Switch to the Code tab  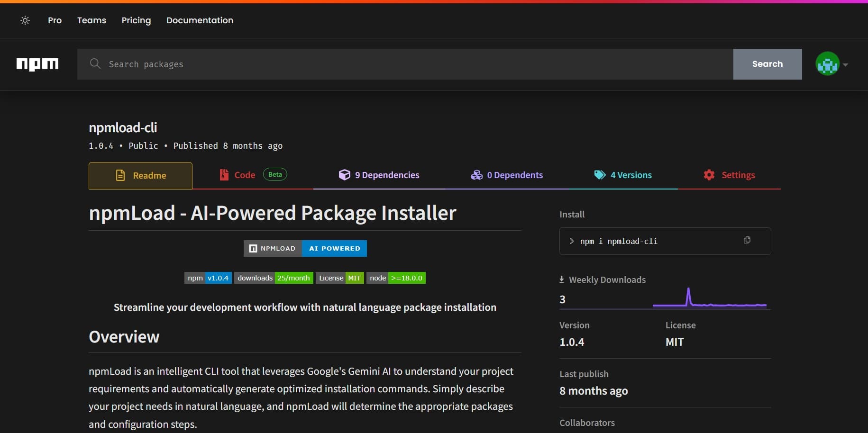253,175
